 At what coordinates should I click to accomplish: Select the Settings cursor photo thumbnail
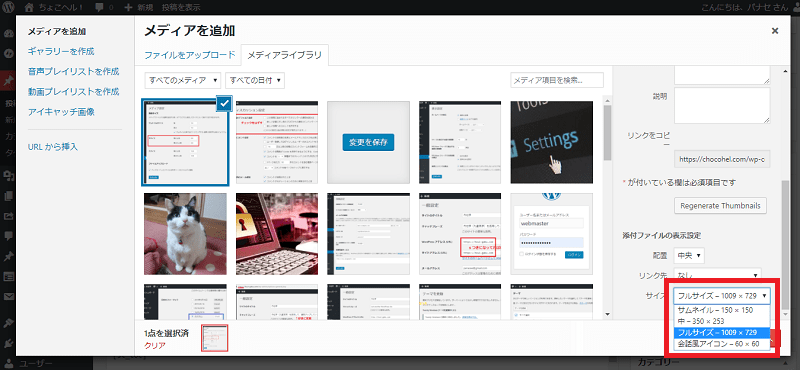pos(552,142)
